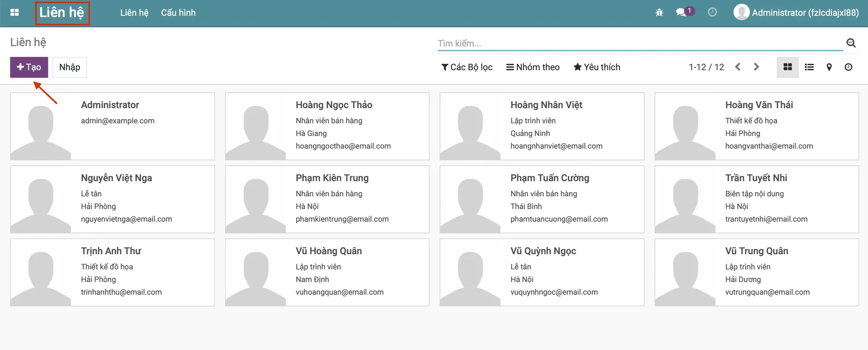Click the pager 1-12 / 12 counter

[x=706, y=67]
